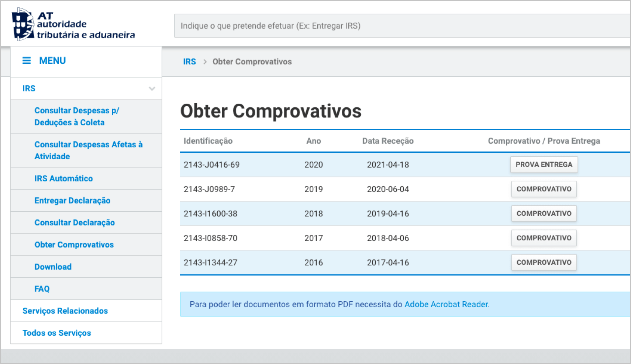
Task: Click PROVA ENTREGA button for 2020
Action: (x=544, y=165)
